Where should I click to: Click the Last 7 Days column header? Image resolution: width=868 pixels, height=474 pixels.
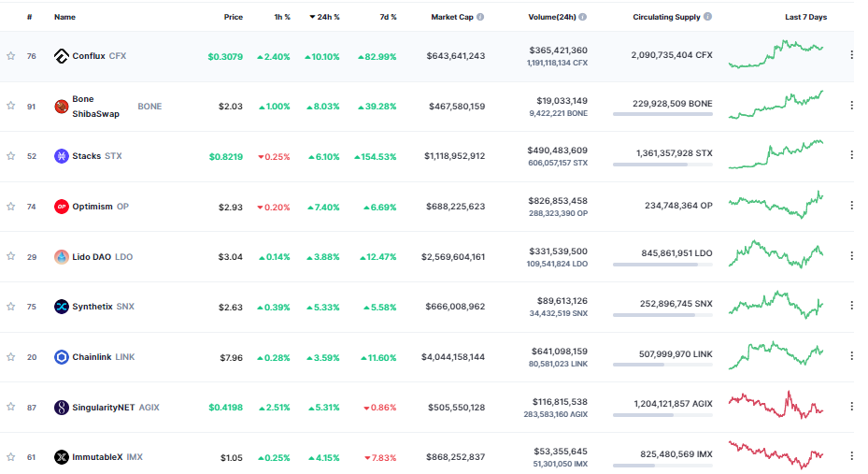pyautogui.click(x=805, y=17)
